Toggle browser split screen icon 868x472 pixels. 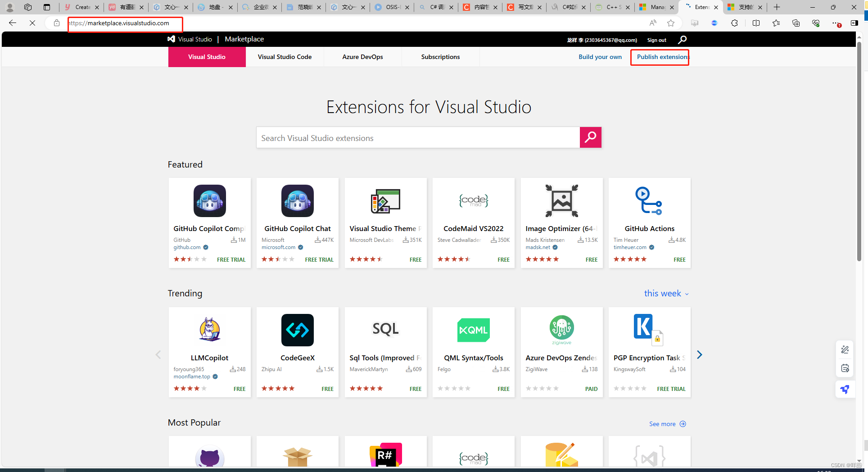[756, 23]
